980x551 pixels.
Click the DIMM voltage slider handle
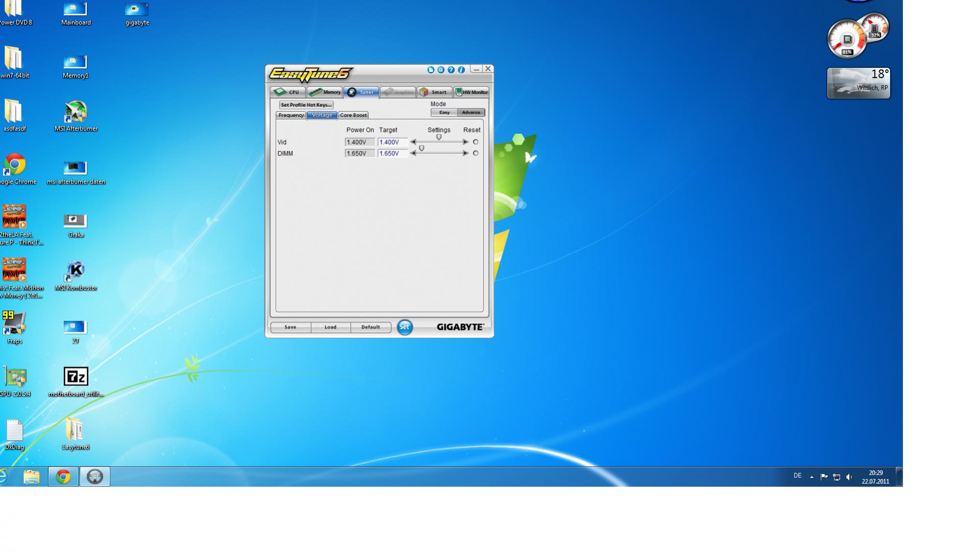421,149
